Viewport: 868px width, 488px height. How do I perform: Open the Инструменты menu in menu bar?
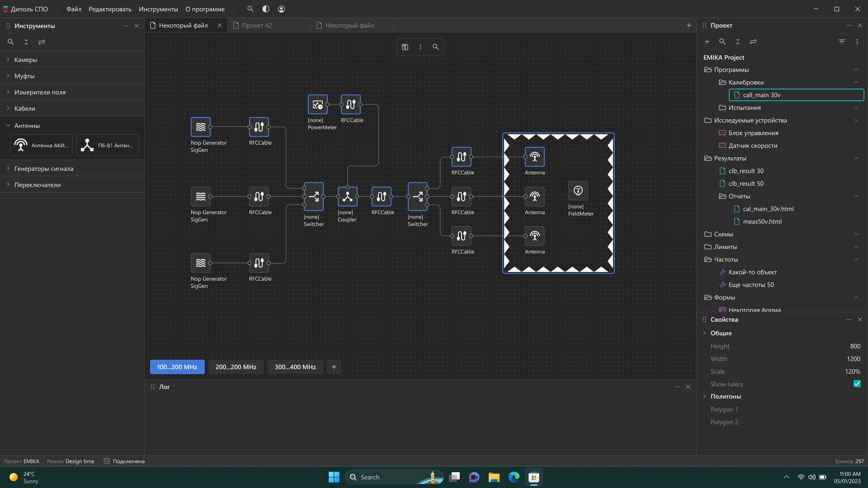coord(159,9)
